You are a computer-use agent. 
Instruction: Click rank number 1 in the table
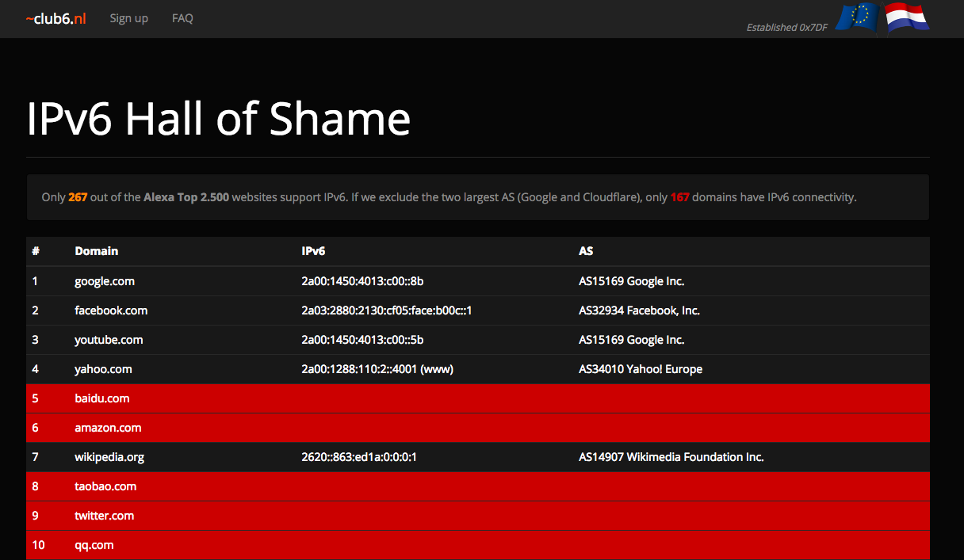pos(35,281)
